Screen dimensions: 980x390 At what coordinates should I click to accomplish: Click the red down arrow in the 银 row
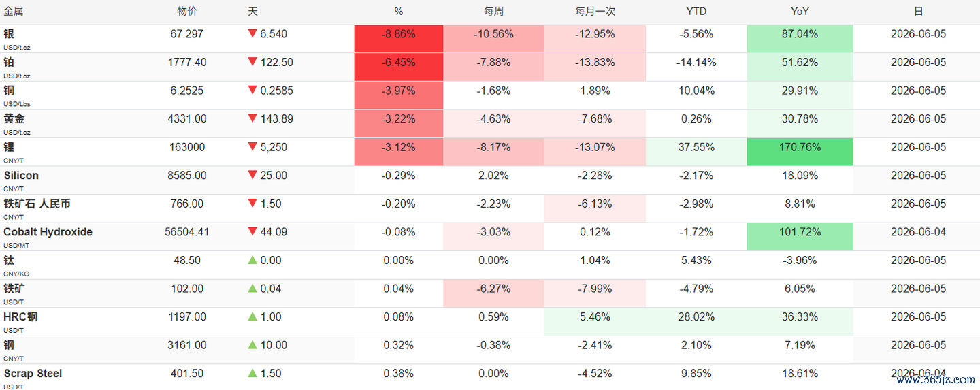tap(252, 34)
